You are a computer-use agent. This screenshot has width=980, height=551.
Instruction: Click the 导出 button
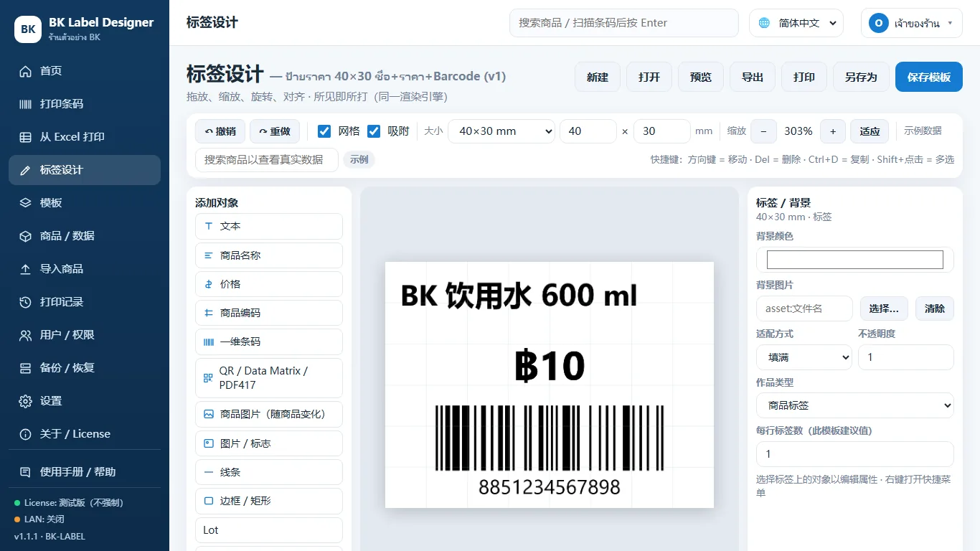point(753,77)
